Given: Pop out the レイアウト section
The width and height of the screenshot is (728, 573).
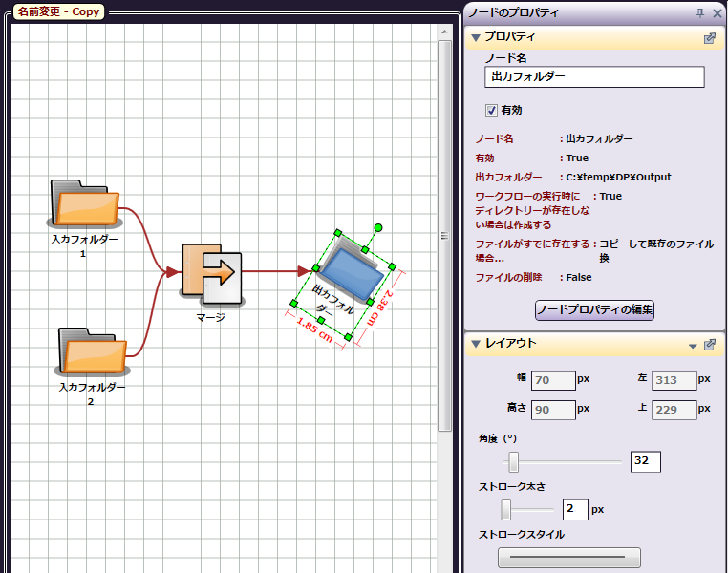Looking at the screenshot, I should point(710,344).
